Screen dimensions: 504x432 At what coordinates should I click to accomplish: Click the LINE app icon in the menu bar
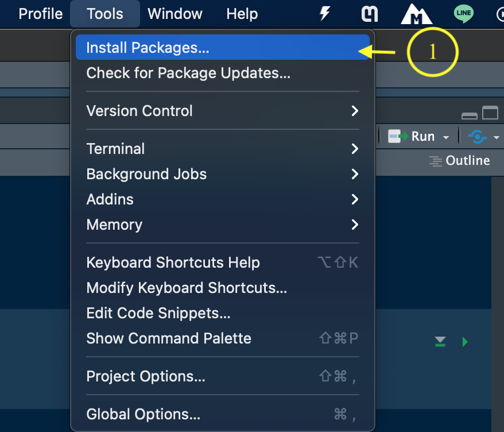[463, 12]
